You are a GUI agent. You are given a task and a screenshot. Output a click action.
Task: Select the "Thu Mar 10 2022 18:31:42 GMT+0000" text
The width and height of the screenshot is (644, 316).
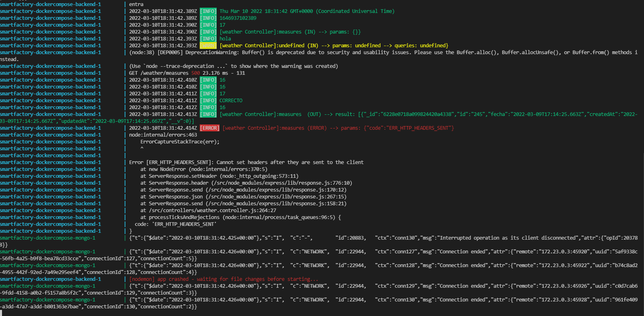pyautogui.click(x=266, y=11)
